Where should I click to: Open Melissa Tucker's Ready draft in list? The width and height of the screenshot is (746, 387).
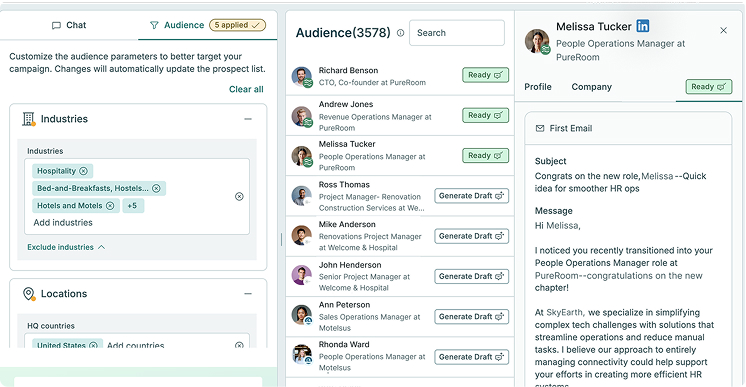485,155
